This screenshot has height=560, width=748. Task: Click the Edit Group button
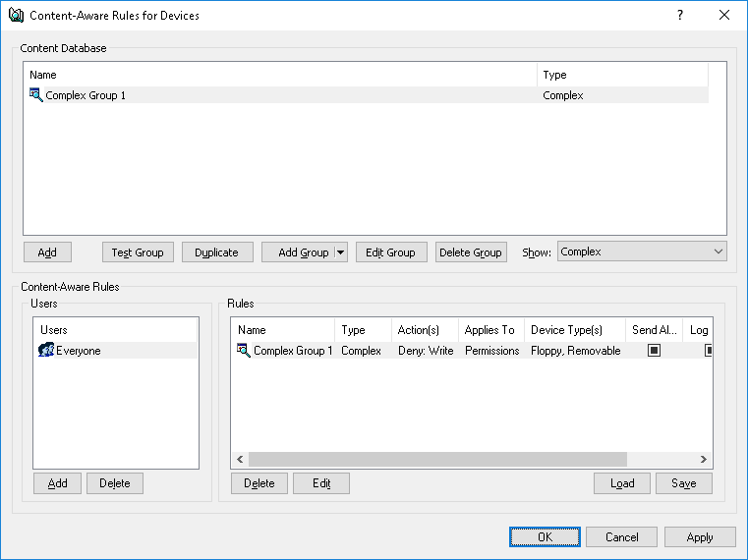tap(390, 252)
